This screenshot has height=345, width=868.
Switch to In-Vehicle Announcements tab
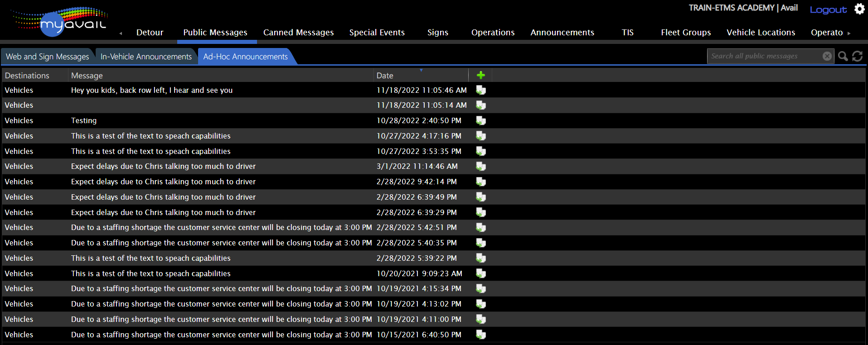146,57
